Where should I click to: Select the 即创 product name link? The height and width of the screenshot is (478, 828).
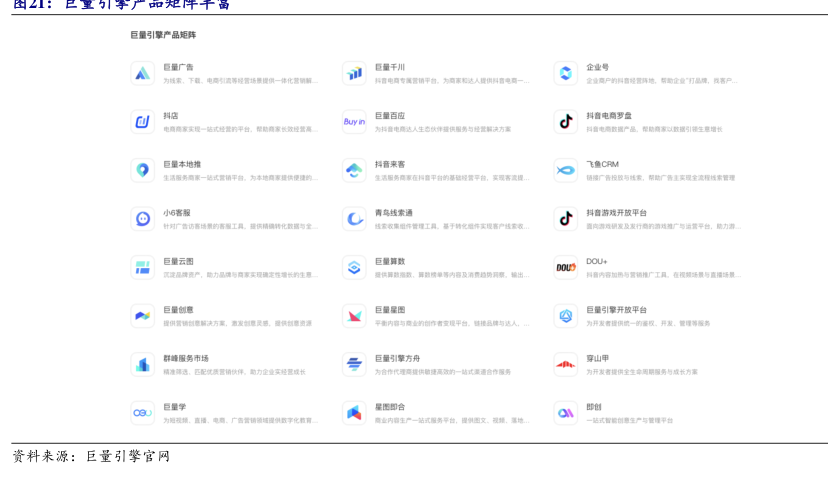[594, 407]
